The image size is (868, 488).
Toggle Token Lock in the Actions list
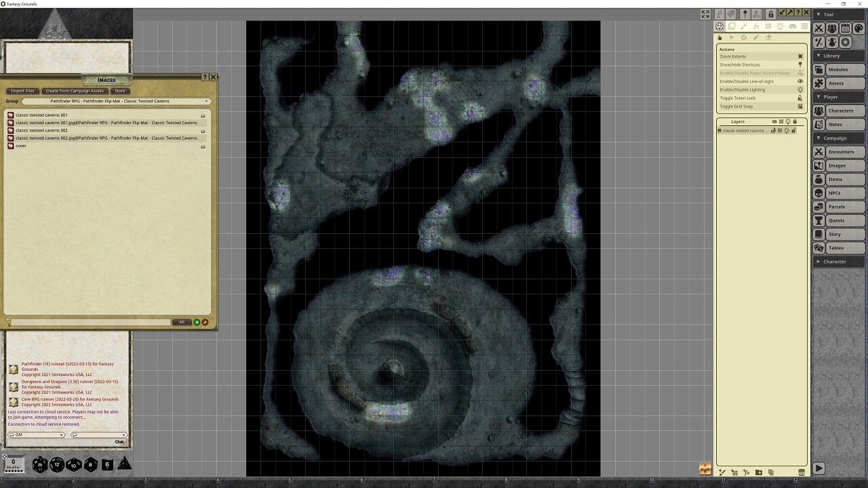click(759, 98)
